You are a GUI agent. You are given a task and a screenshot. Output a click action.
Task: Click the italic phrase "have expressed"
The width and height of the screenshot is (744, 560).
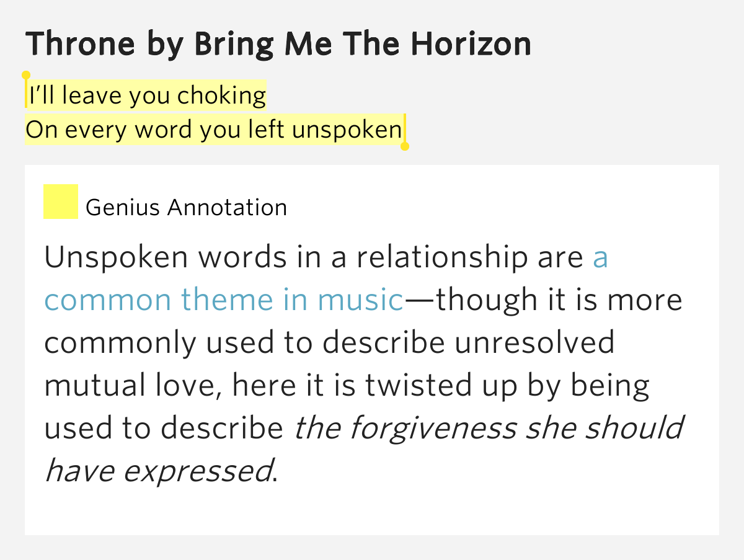pyautogui.click(x=159, y=471)
